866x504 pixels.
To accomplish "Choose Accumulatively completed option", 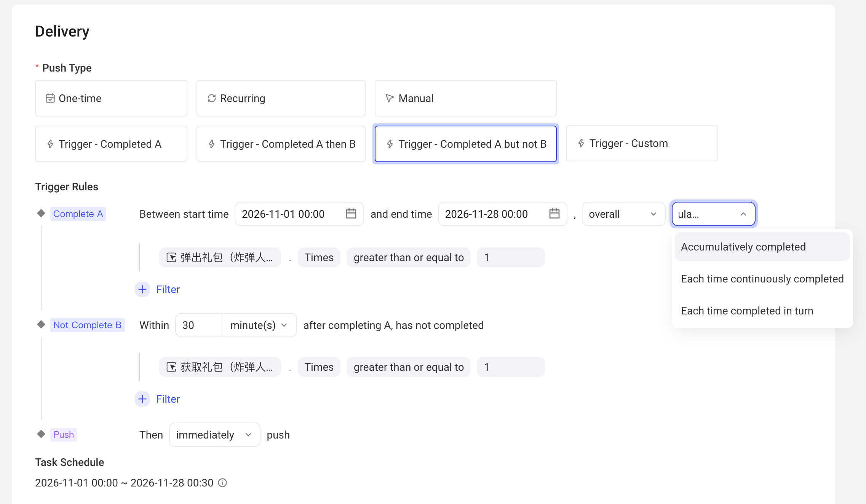I will tap(762, 247).
